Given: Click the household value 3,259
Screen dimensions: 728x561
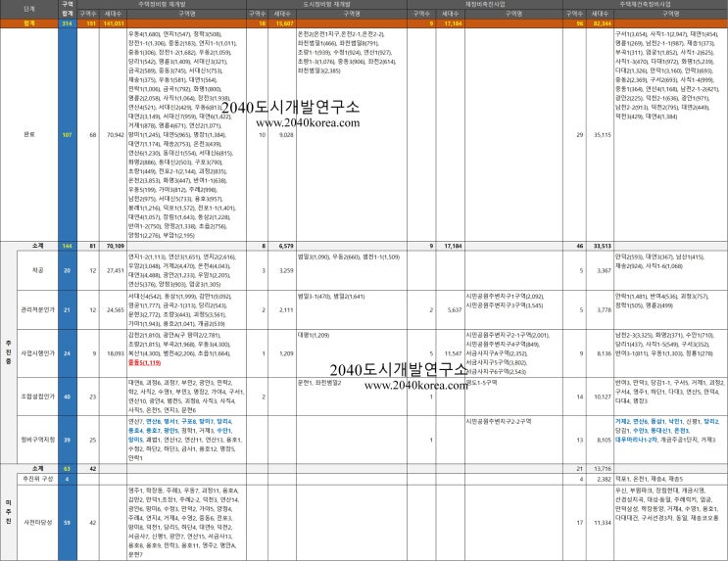Looking at the screenshot, I should (x=286, y=270).
